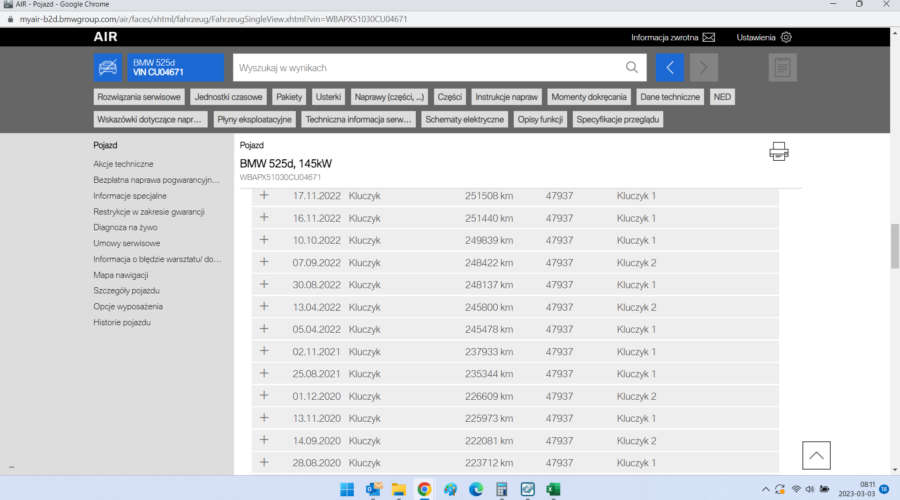Open Rozwiązania serwisowe tab
The width and height of the screenshot is (900, 500).
pos(139,97)
